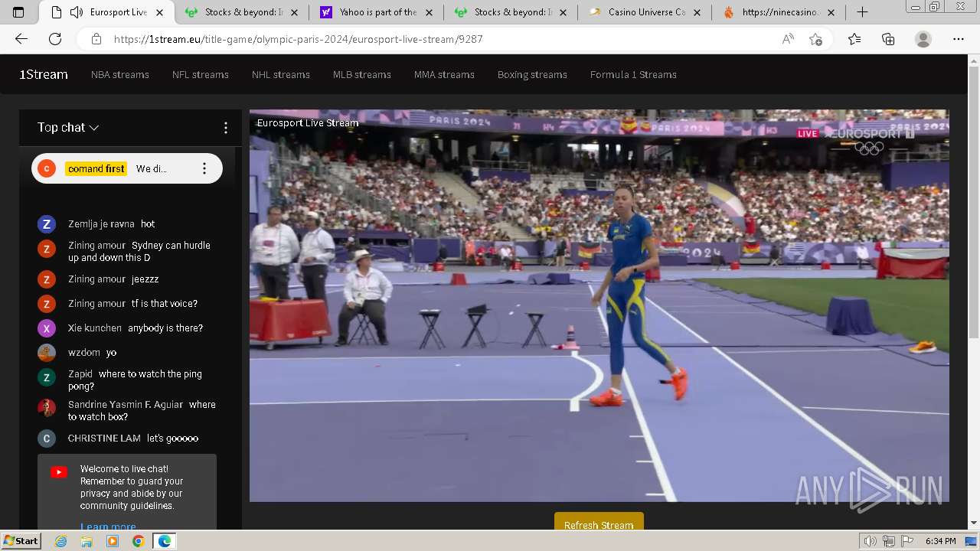Open NFL streams menu link
980x551 pixels.
pyautogui.click(x=201, y=74)
